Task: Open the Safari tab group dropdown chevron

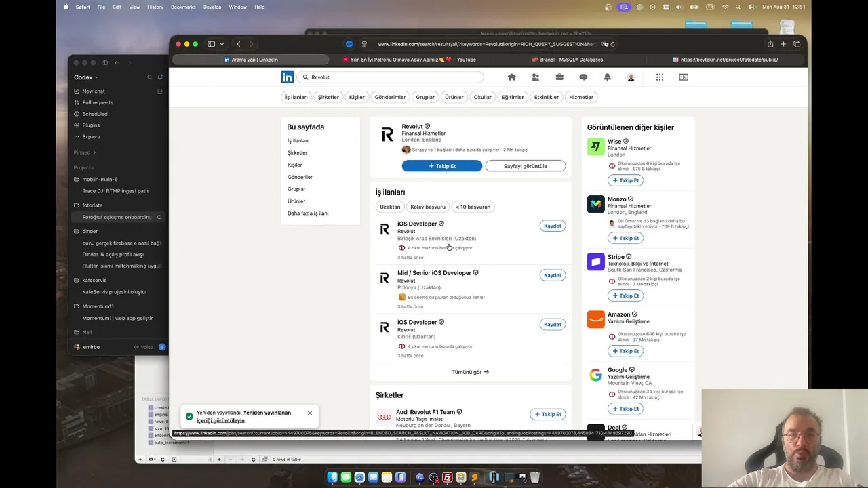Action: [x=222, y=44]
